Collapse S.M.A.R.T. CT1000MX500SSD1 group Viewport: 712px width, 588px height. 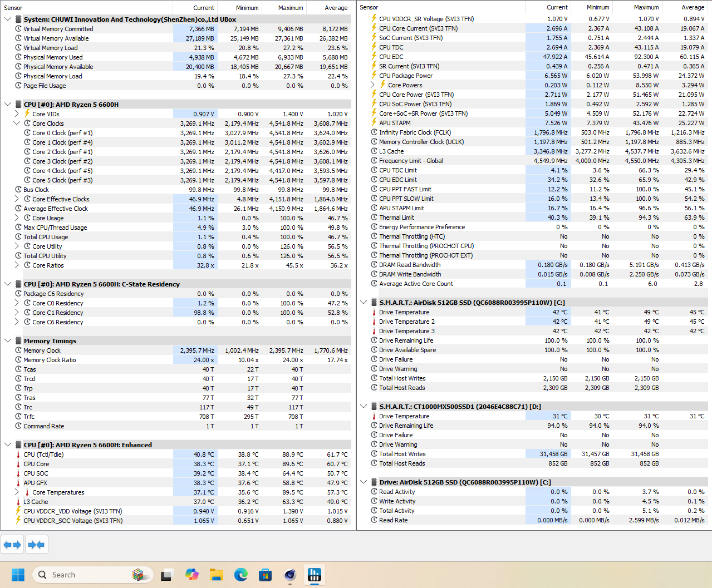[364, 407]
